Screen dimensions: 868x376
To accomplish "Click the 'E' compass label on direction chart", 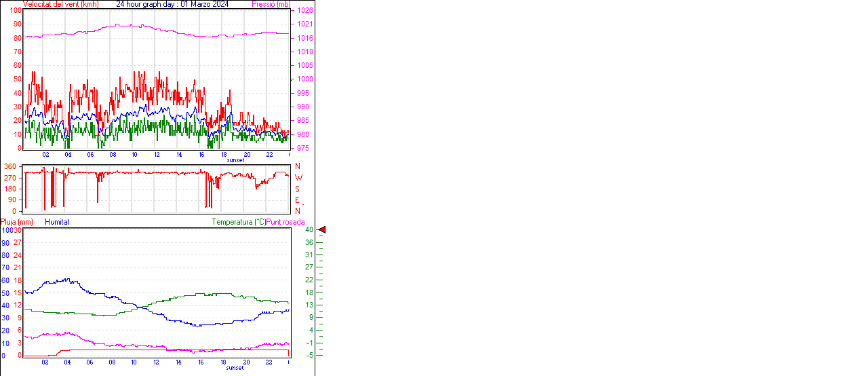I will (x=297, y=200).
